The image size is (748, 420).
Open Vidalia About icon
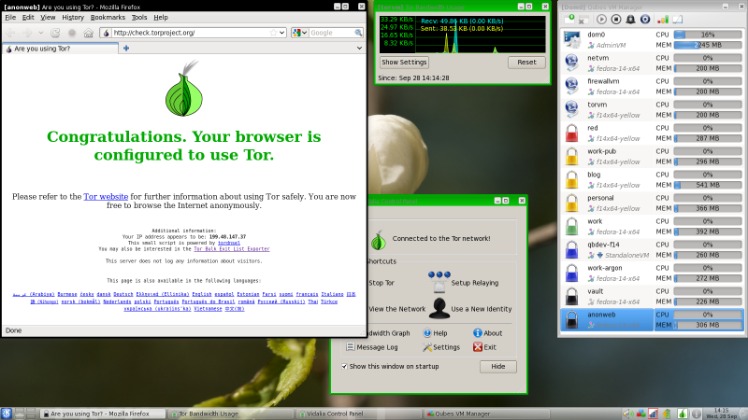(x=477, y=333)
